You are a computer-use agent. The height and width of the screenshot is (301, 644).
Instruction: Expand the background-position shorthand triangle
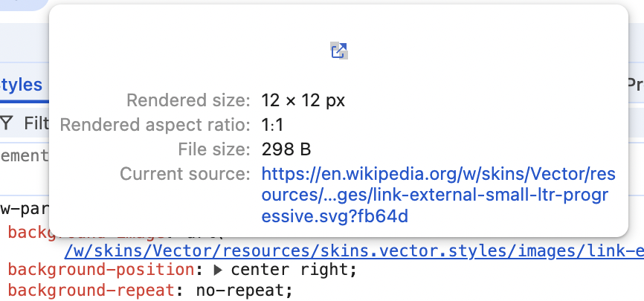tap(218, 271)
